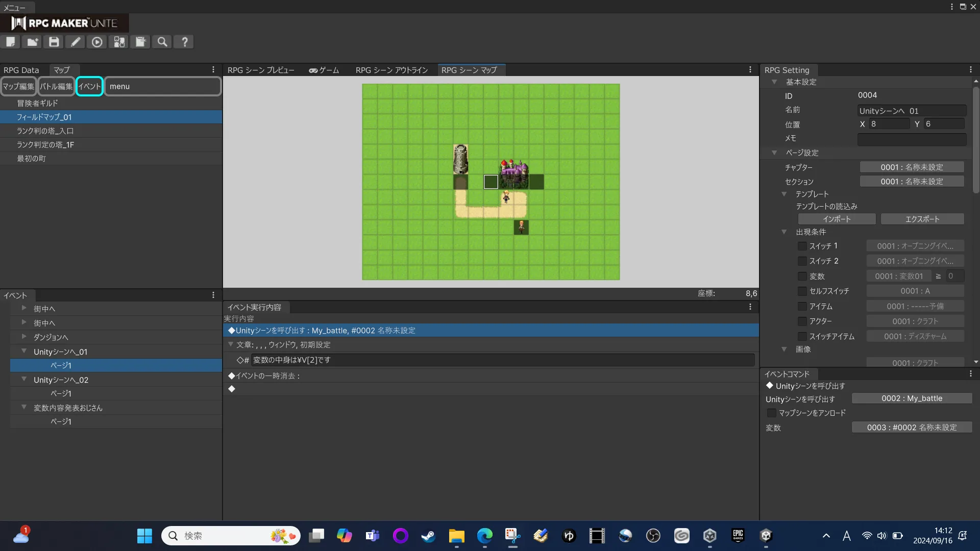
Task: Select the NPC sprite standing on grass
Action: [x=521, y=227]
